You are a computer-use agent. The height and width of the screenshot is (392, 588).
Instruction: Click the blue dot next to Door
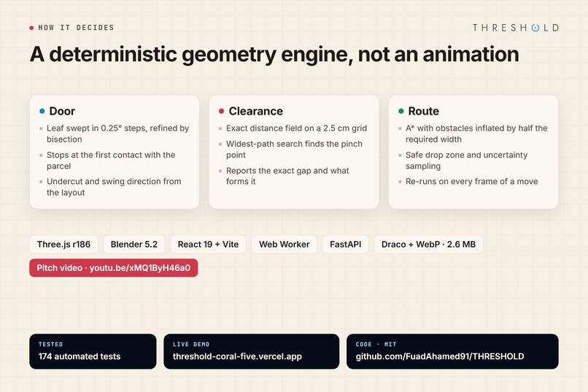click(x=42, y=111)
